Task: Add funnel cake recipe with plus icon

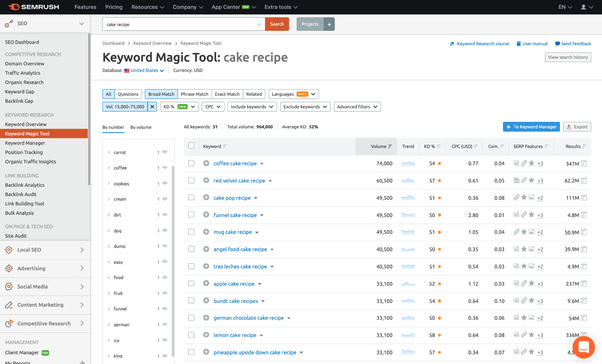Action: (x=206, y=215)
